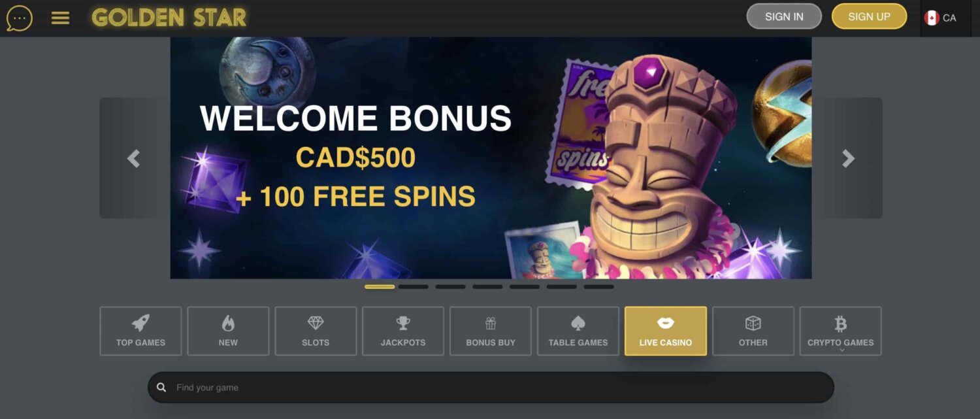
Task: Open the Other dice category
Action: tap(753, 331)
